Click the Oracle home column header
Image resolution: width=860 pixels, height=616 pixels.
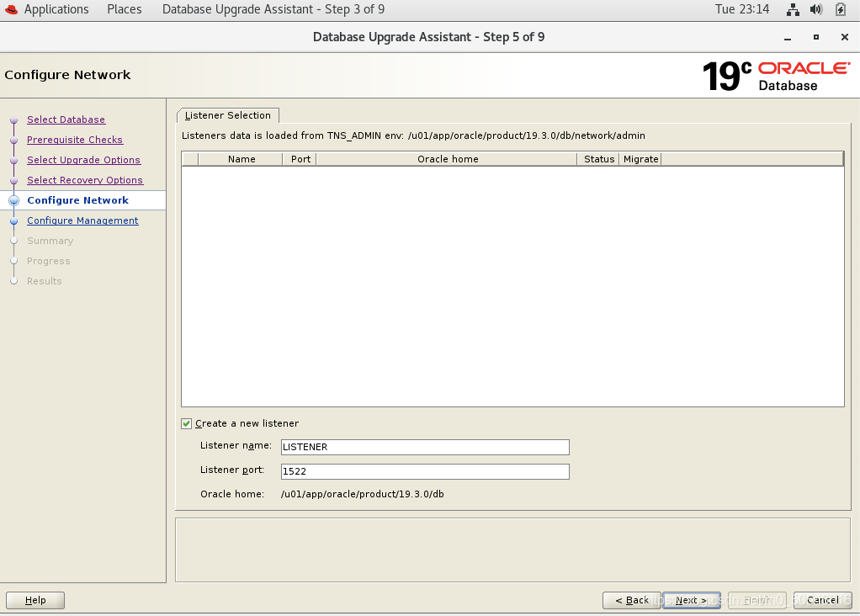tap(447, 159)
